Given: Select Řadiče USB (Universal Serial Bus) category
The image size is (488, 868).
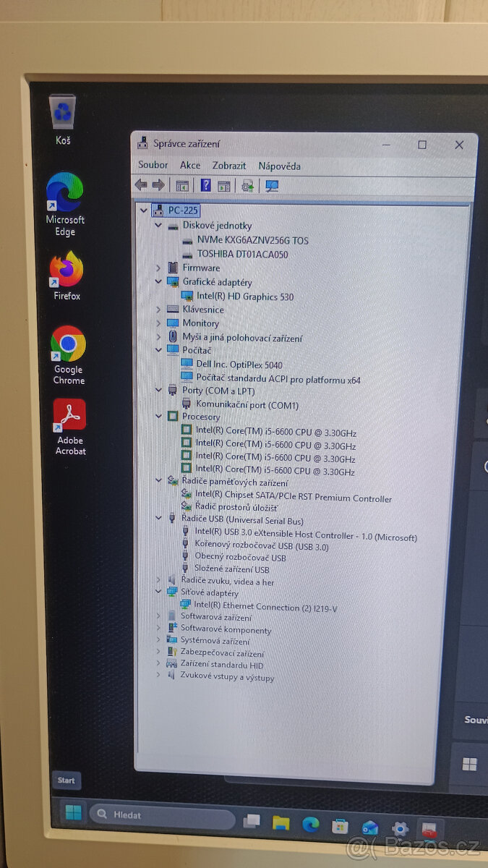Looking at the screenshot, I should pyautogui.click(x=241, y=520).
